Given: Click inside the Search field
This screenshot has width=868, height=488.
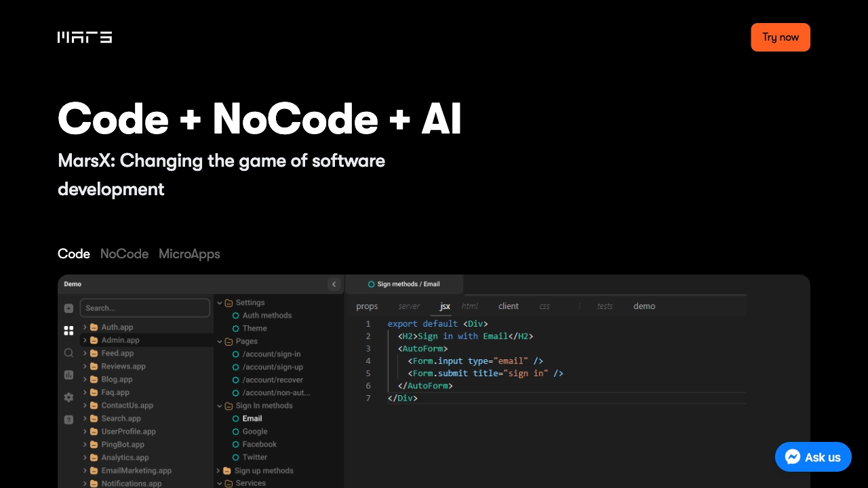Looking at the screenshot, I should (144, 308).
